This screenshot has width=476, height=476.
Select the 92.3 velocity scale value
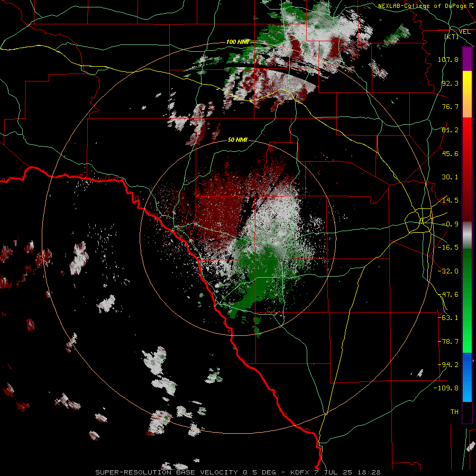450,83
